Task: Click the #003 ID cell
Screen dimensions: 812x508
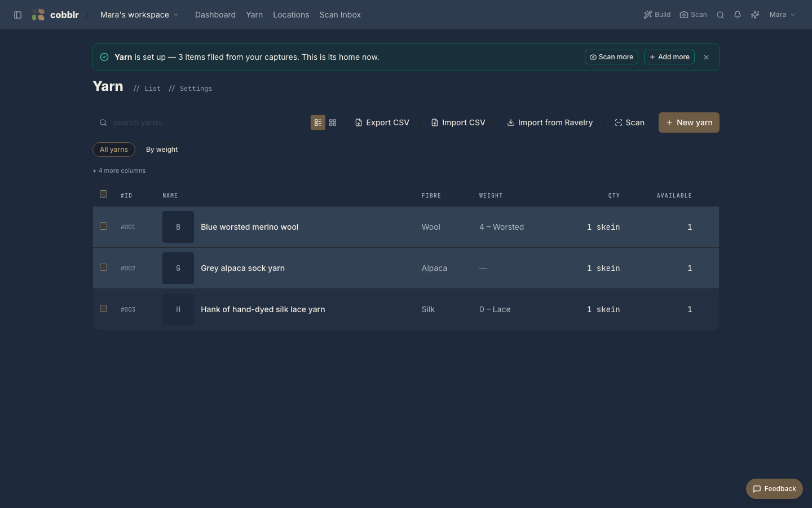Action: pos(128,309)
